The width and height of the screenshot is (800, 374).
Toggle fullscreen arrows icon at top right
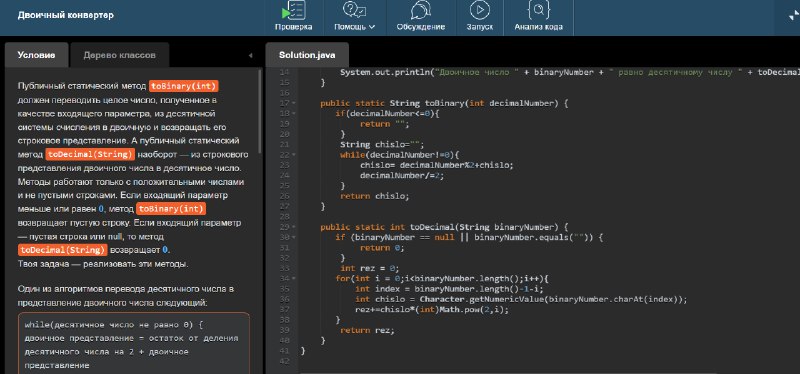[x=793, y=16]
